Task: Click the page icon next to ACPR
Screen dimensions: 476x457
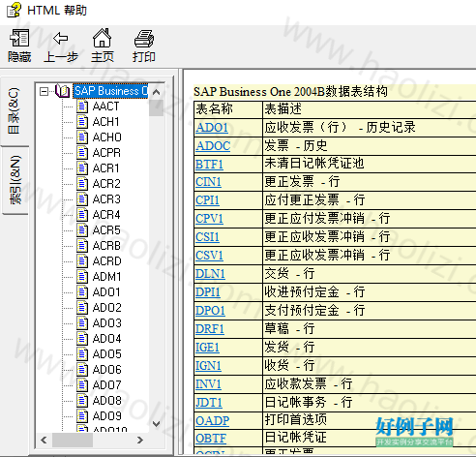Action: tap(82, 153)
